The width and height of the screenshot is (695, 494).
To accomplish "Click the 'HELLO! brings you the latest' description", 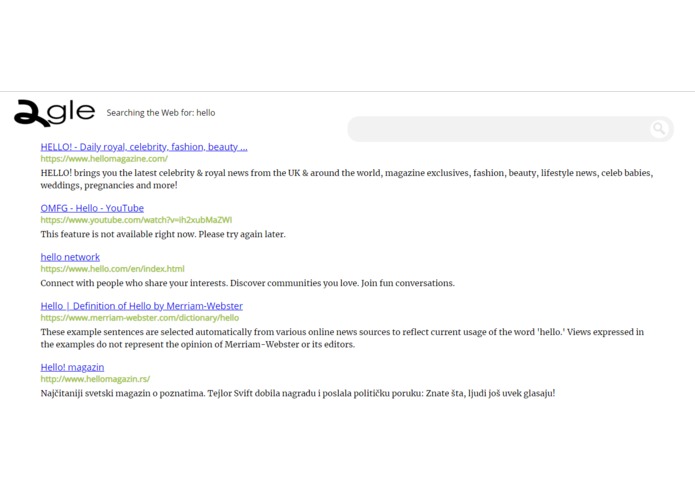I will point(347,179).
